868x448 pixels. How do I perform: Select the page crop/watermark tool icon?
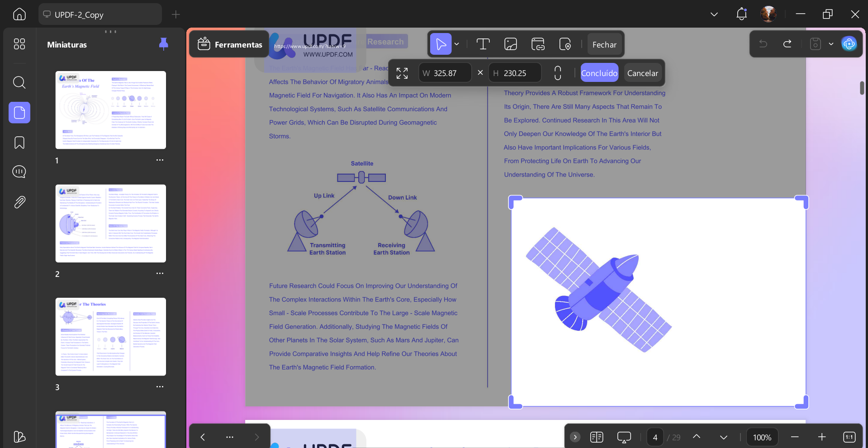pyautogui.click(x=565, y=44)
